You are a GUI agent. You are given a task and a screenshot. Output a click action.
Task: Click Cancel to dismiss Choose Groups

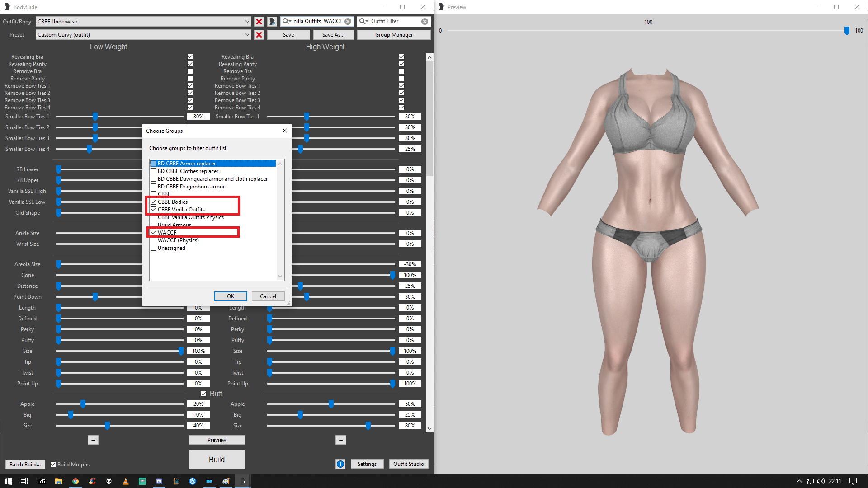pos(267,296)
